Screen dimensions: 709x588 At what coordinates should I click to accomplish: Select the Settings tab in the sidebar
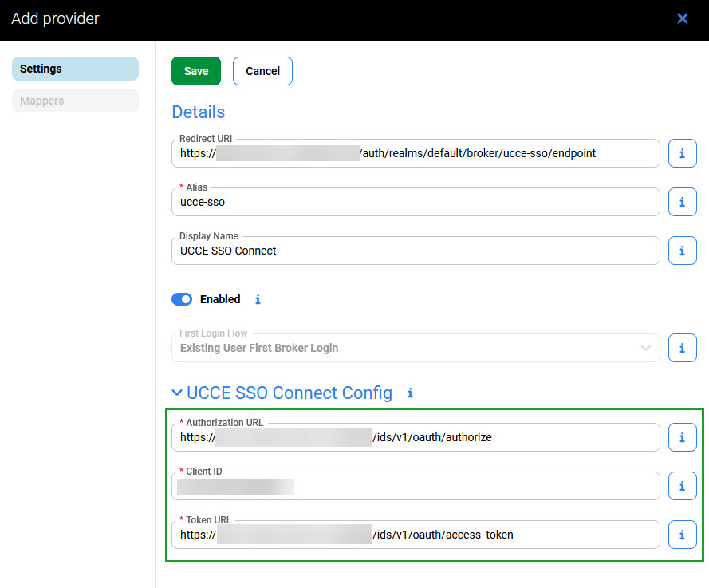click(75, 69)
